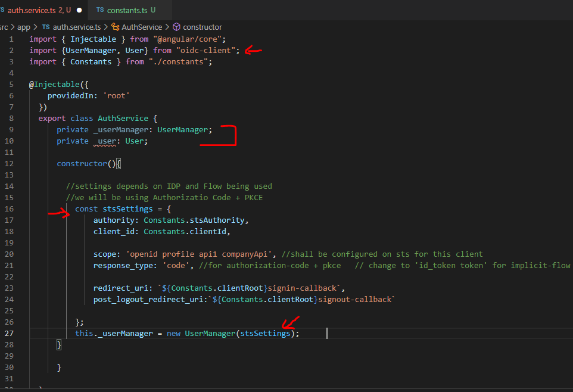Click the TS file icon in breadcrumbs
The height and width of the screenshot is (392, 573).
(46, 27)
